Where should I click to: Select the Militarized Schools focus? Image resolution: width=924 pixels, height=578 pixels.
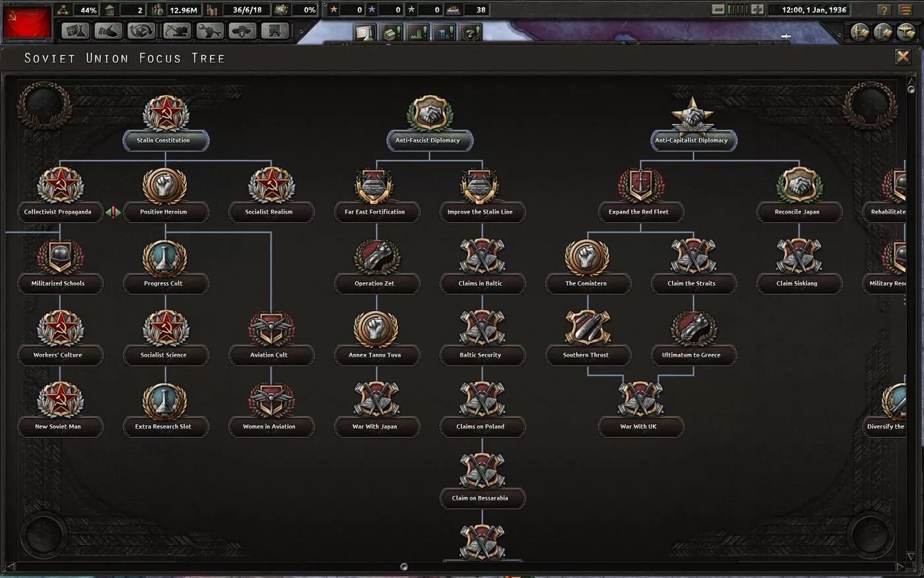coord(60,266)
